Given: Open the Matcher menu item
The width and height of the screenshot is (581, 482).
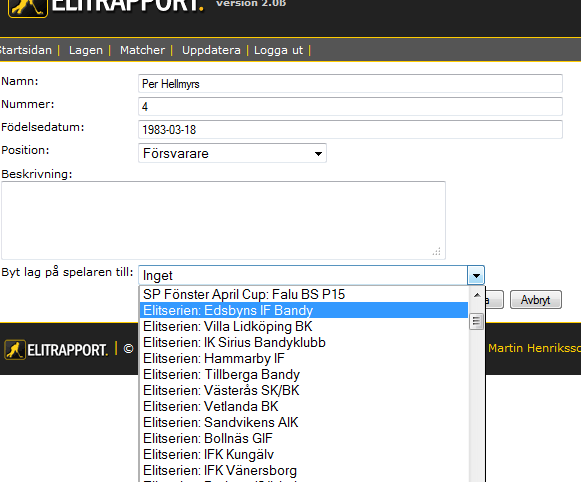Looking at the screenshot, I should 142,50.
